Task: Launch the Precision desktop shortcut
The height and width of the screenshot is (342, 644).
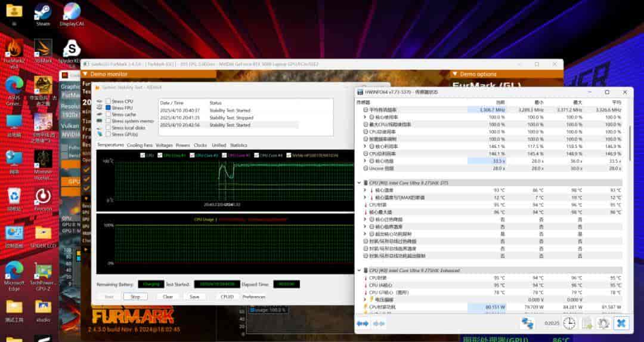Action: [x=43, y=199]
